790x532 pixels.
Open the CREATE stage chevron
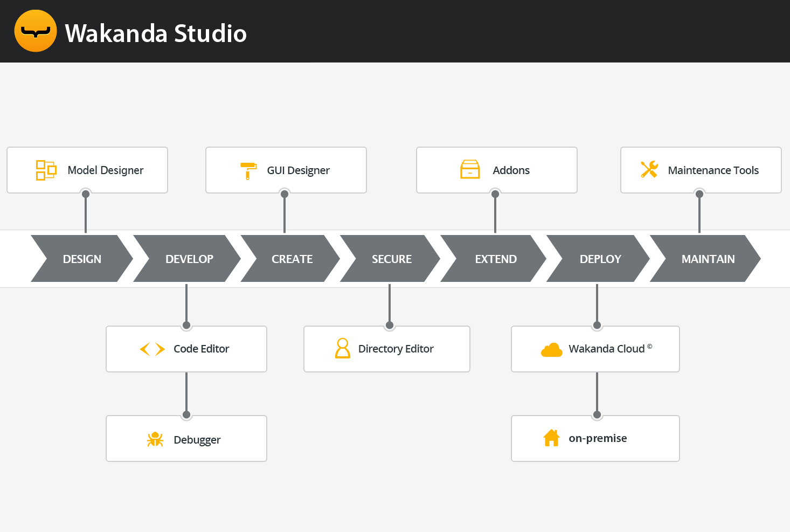tap(292, 259)
